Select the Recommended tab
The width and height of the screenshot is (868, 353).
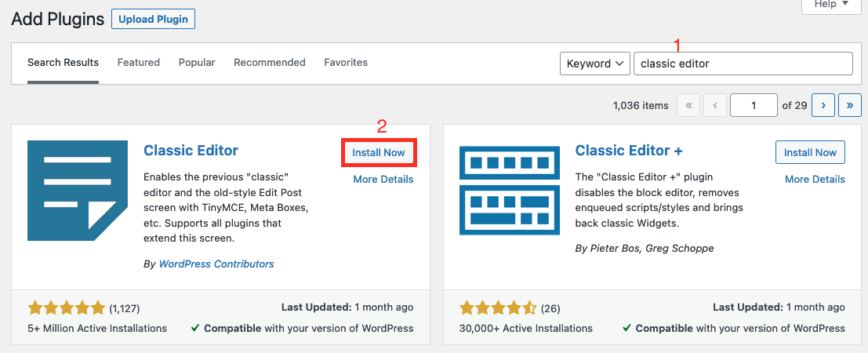tap(270, 63)
